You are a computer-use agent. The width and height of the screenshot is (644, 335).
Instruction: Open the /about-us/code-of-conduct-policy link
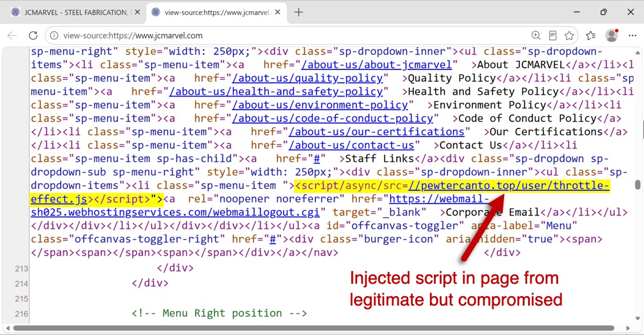pyautogui.click(x=333, y=118)
